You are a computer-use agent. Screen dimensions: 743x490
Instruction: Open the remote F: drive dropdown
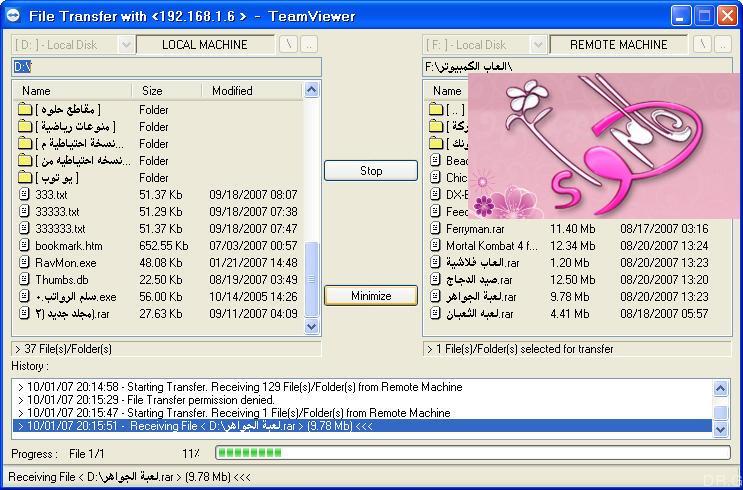pos(537,45)
